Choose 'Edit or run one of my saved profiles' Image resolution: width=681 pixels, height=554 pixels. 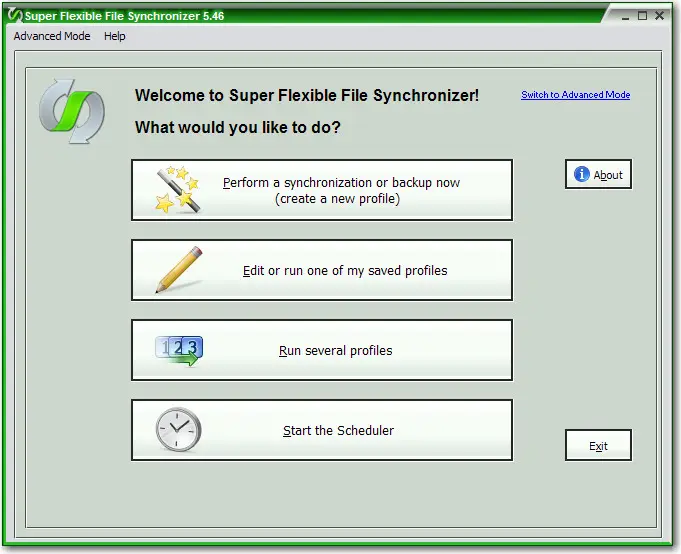pos(322,270)
